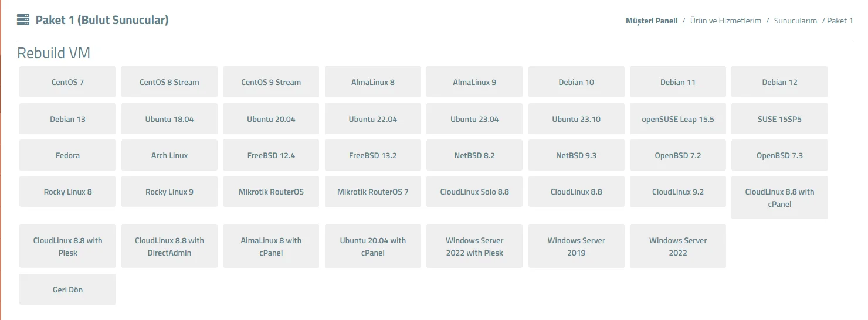Select Debian 10
The image size is (868, 320).
tap(577, 82)
